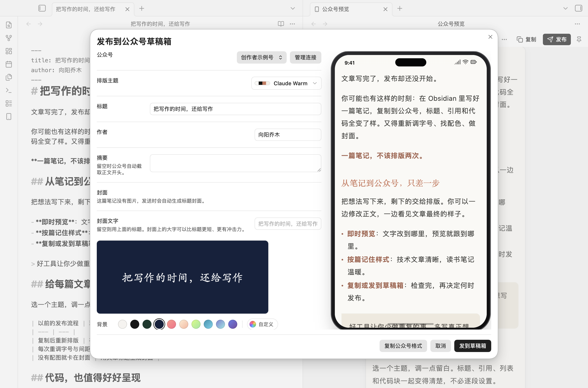Close the publish dialog

pyautogui.click(x=490, y=37)
